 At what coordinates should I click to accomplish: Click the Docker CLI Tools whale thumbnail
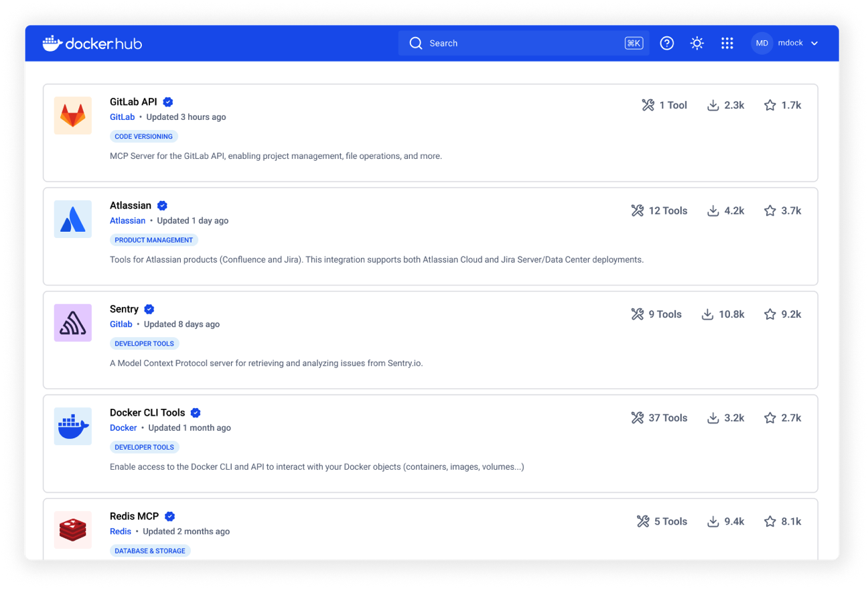click(x=73, y=426)
